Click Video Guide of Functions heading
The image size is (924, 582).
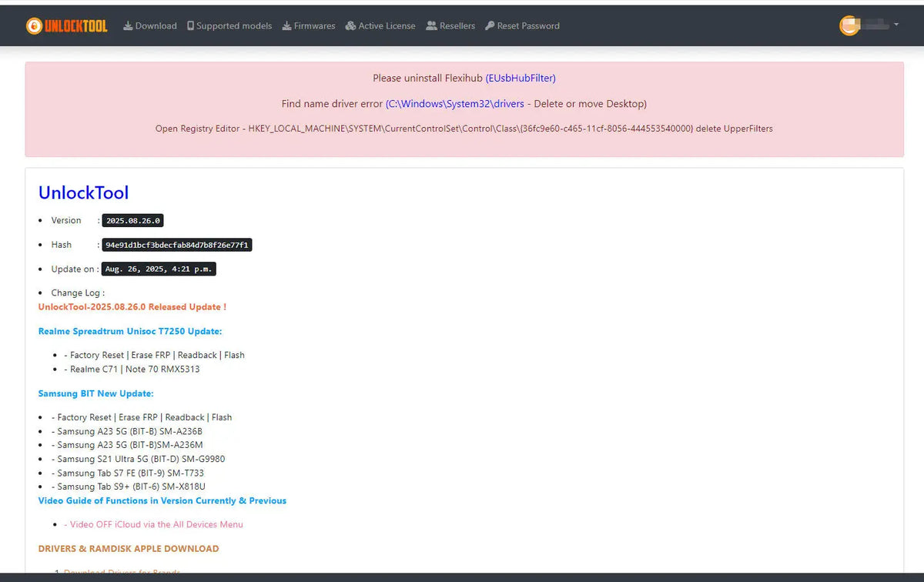[162, 500]
